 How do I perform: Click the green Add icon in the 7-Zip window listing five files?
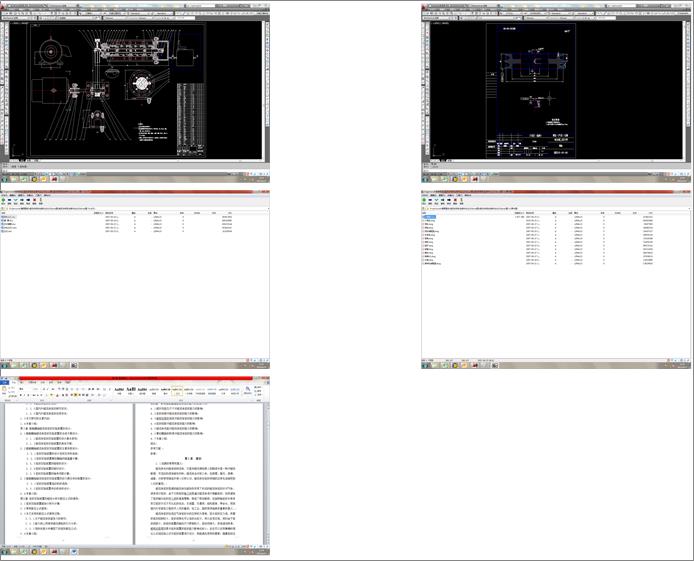pos(4,200)
